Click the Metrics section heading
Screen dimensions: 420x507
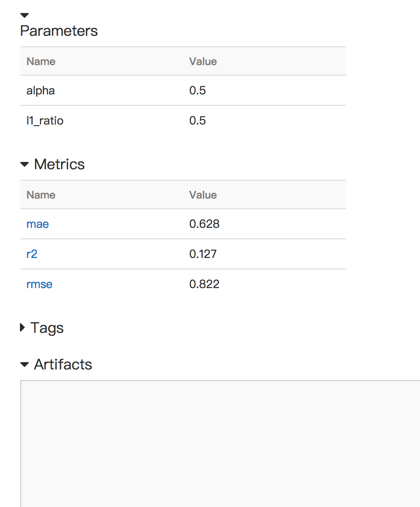pos(59,164)
